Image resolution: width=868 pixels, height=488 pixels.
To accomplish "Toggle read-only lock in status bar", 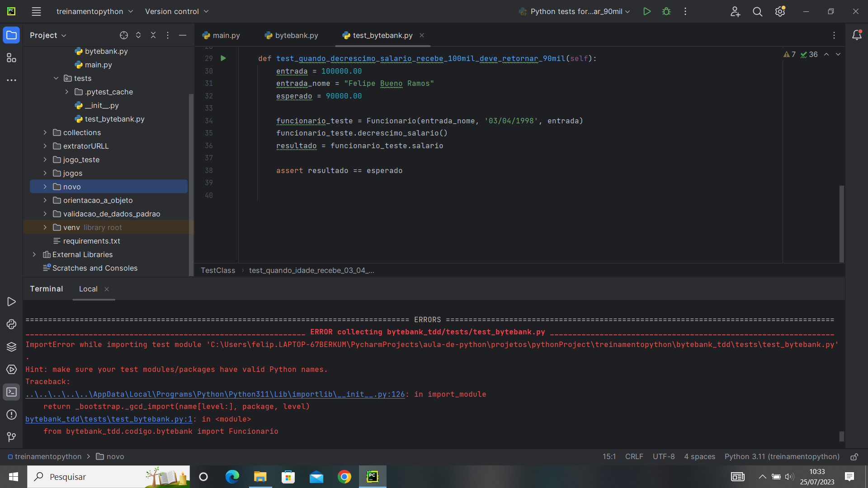I will 854,457.
